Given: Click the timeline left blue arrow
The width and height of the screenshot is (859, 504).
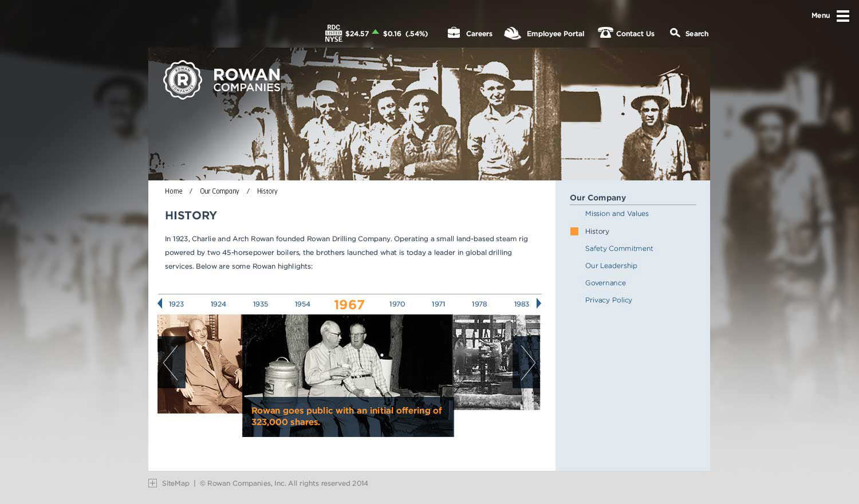Looking at the screenshot, I should coord(160,304).
